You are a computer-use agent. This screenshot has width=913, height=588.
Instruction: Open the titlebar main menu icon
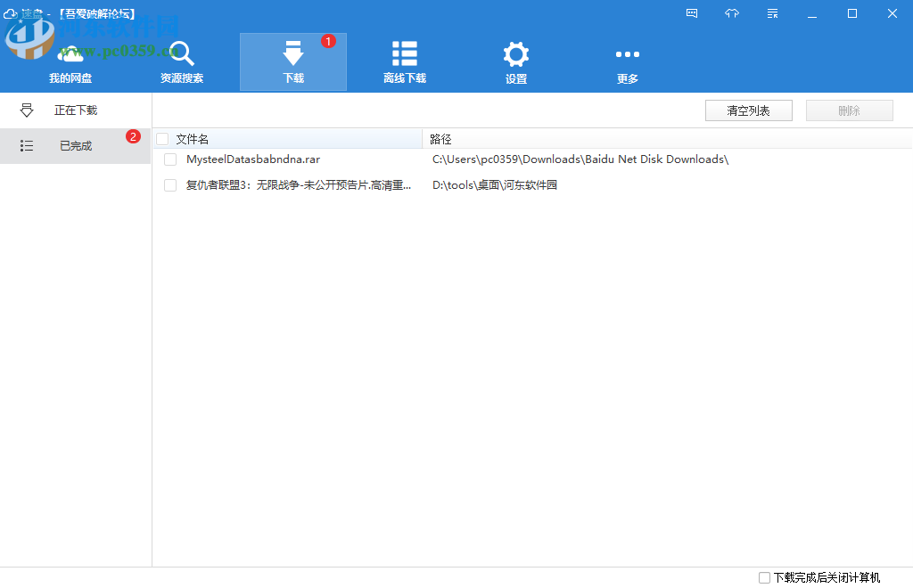coord(772,13)
